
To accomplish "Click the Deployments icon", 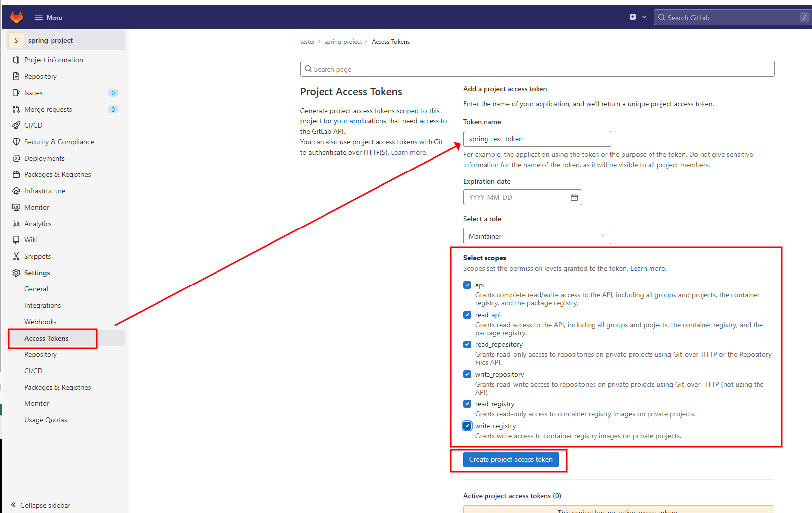I will [16, 158].
